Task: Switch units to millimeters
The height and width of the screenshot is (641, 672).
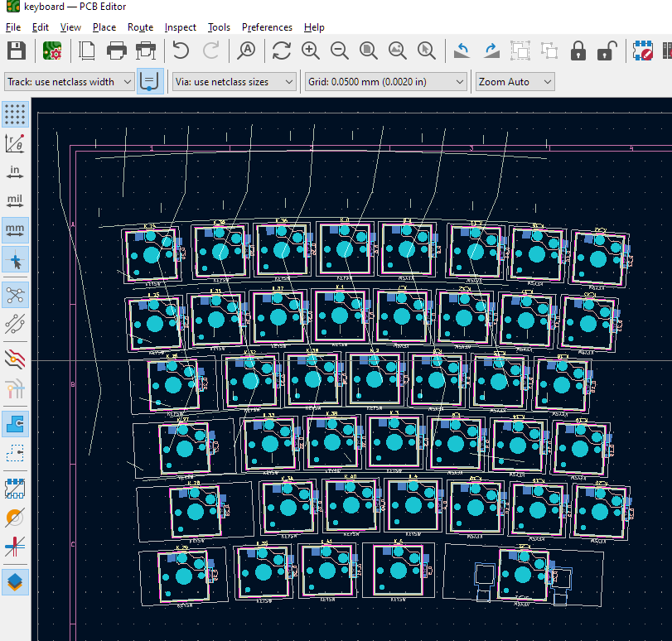Action: click(16, 230)
